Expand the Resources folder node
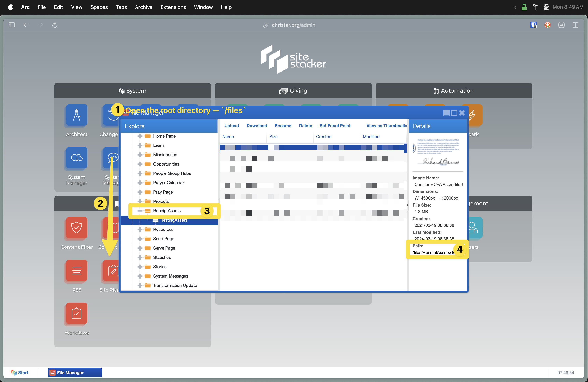Image resolution: width=588 pixels, height=382 pixels. point(140,229)
